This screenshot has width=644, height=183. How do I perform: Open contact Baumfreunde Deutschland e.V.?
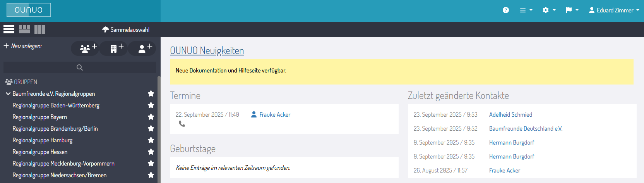pyautogui.click(x=526, y=129)
